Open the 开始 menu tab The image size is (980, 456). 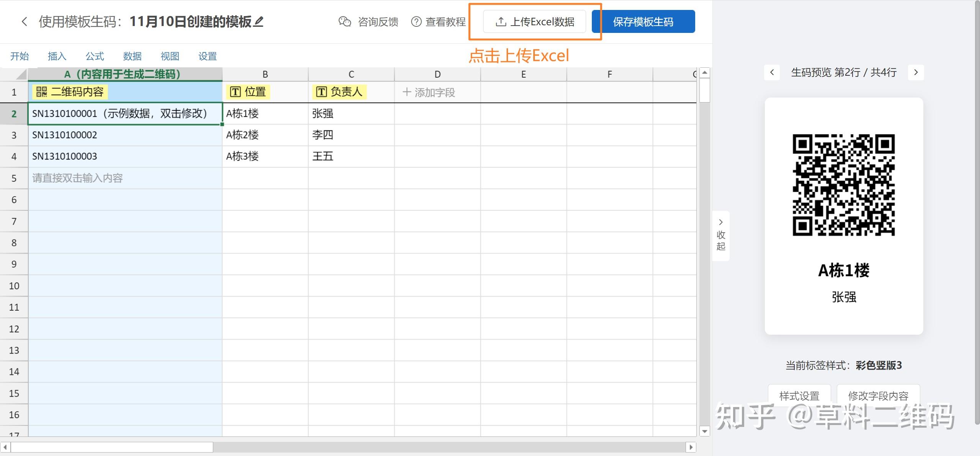(x=20, y=56)
